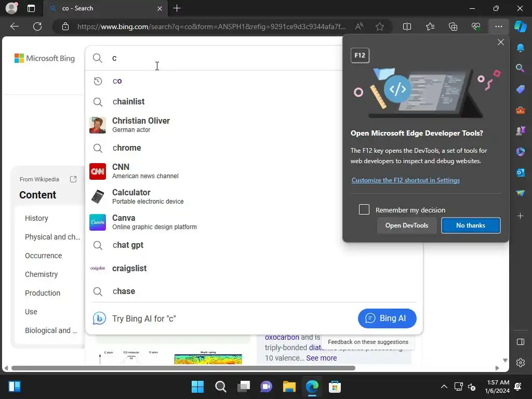
Task: Open Collections icon
Action: pyautogui.click(x=453, y=26)
